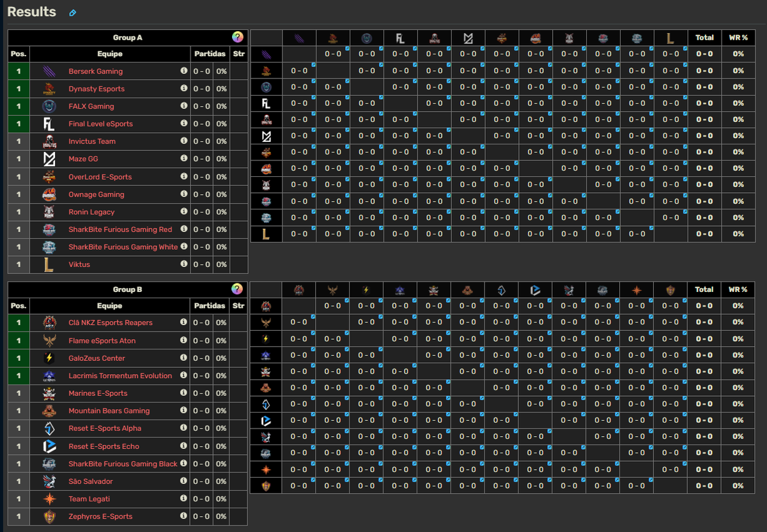The image size is (767, 532).
Task: Open Invictus Team info icon
Action: click(184, 141)
